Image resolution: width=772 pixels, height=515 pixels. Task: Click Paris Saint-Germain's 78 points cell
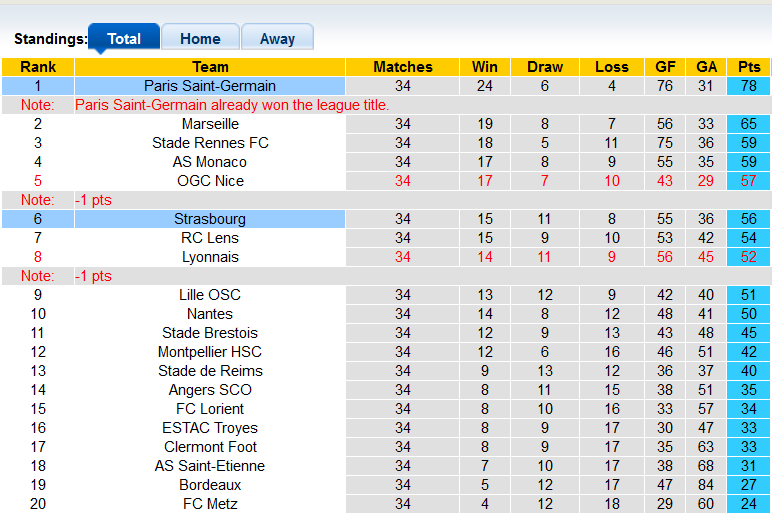[748, 86]
